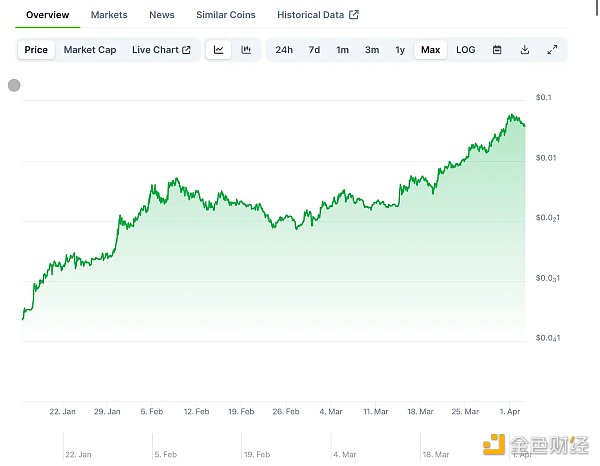This screenshot has height=466, width=600.
Task: Download the chart data
Action: click(525, 49)
